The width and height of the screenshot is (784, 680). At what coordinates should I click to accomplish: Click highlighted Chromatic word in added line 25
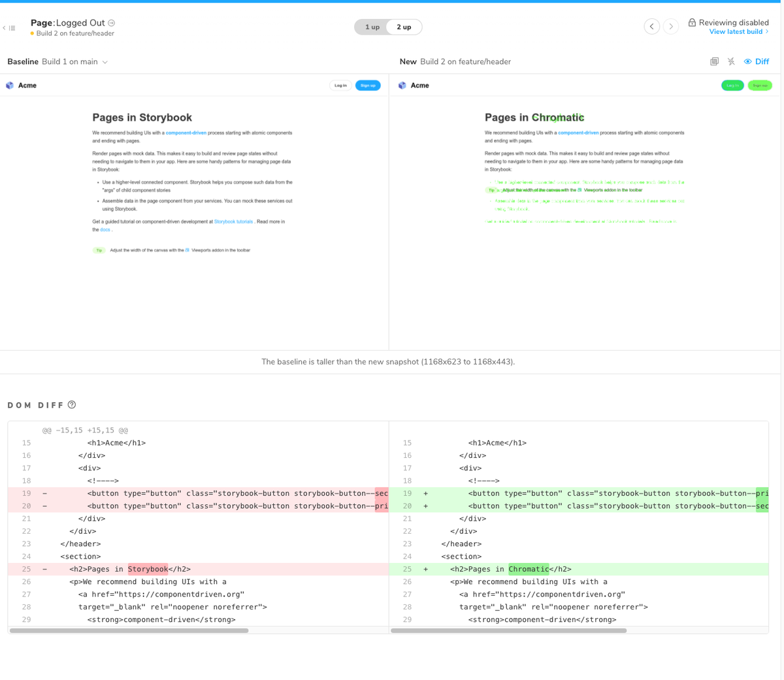[x=529, y=569]
